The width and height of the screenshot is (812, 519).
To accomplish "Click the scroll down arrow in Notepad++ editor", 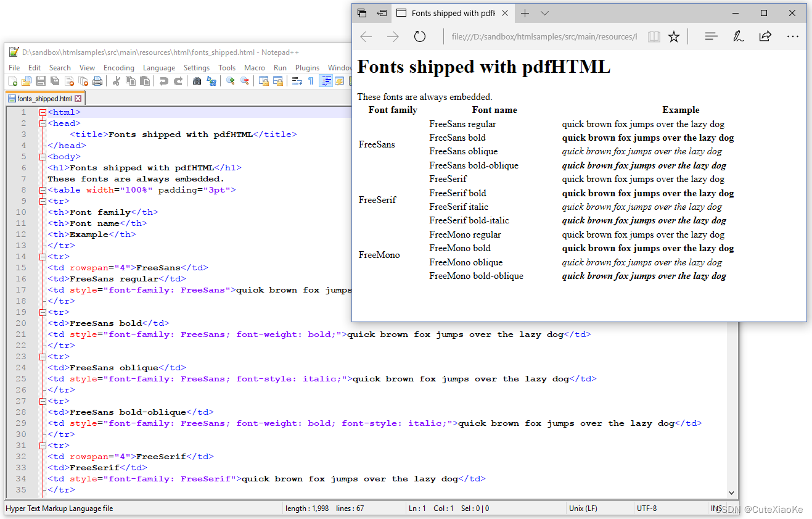I will tap(732, 492).
